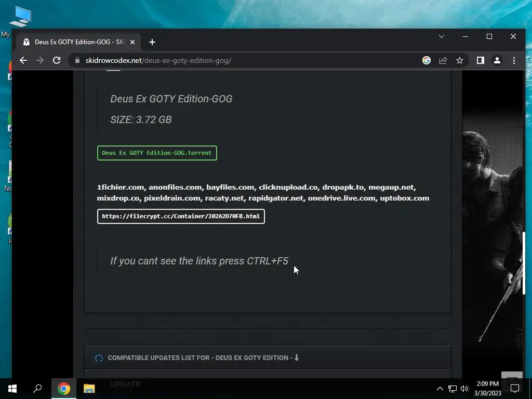Image resolution: width=532 pixels, height=399 pixels.
Task: Click the CTRL+F5 hint text
Action: coord(199,261)
